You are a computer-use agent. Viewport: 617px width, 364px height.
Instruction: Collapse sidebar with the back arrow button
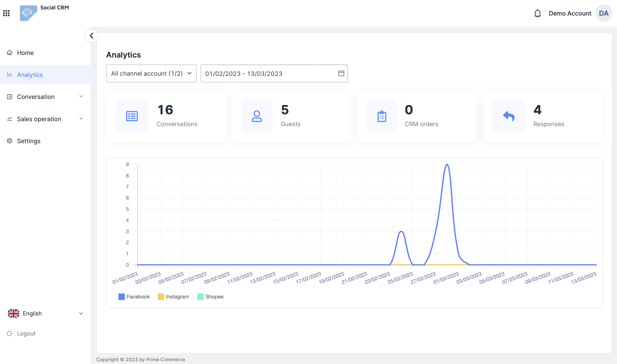click(x=91, y=36)
